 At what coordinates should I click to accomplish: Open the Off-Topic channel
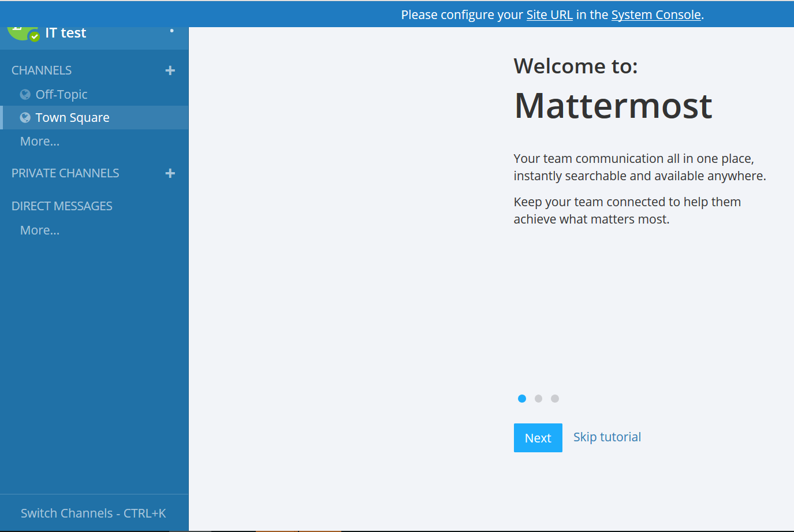coord(61,95)
